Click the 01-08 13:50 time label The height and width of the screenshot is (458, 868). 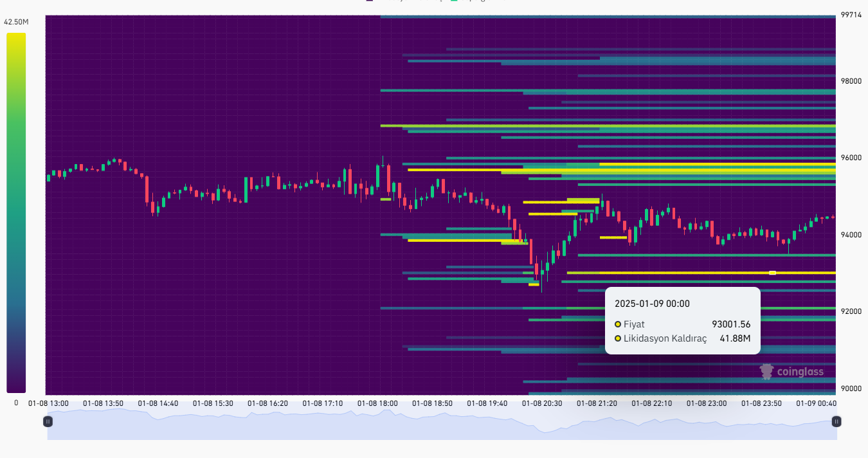[x=104, y=403]
